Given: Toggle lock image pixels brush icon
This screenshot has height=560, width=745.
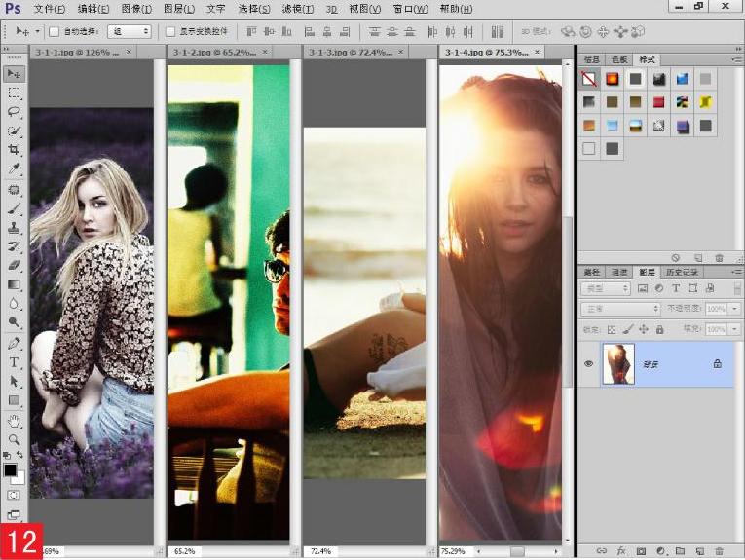Looking at the screenshot, I should point(627,329).
